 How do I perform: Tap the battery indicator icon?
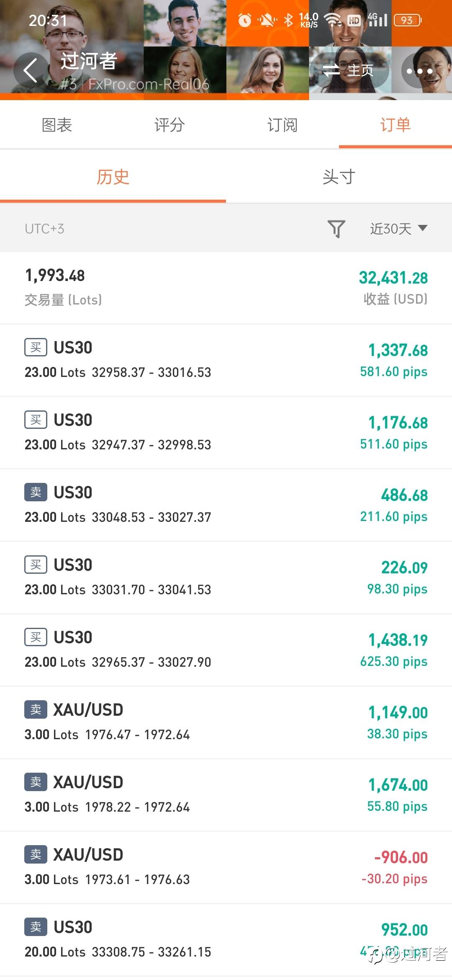click(x=407, y=20)
